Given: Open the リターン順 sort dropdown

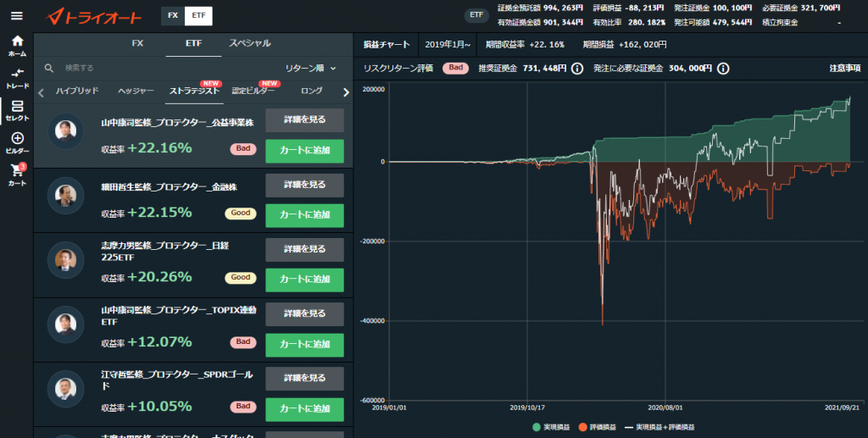Looking at the screenshot, I should (310, 68).
